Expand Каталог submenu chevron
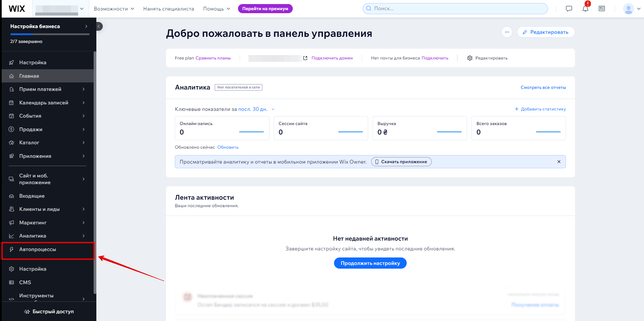This screenshot has height=321, width=644. [x=84, y=143]
